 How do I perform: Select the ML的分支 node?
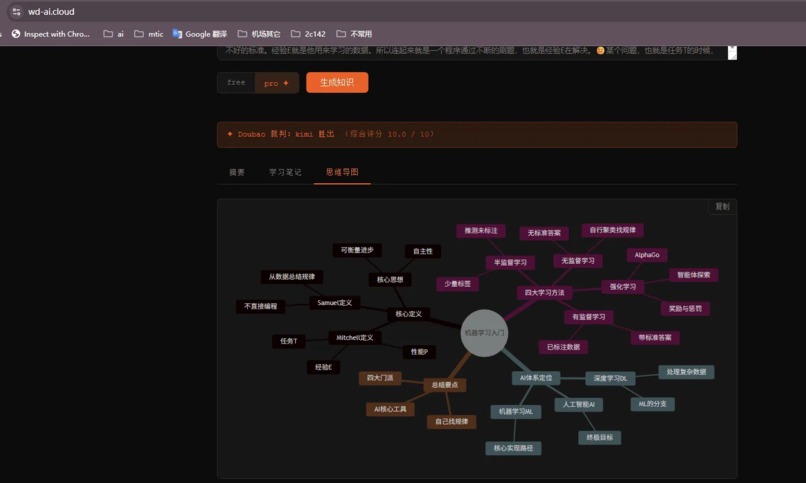click(x=653, y=404)
